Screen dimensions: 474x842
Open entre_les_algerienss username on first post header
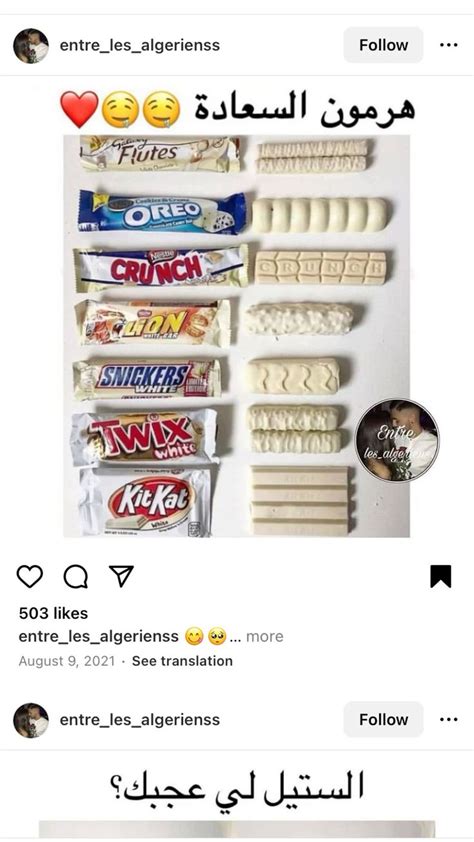click(140, 45)
